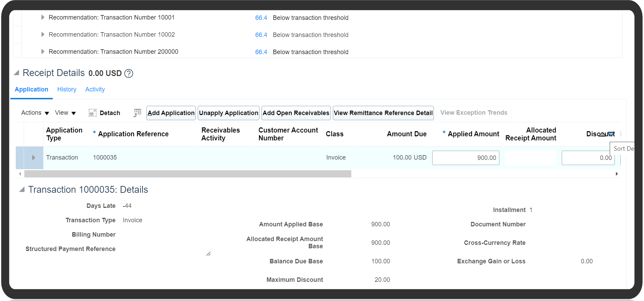Click the Maximum Discount value 20.00
This screenshot has height=301, width=644.
pyautogui.click(x=382, y=280)
